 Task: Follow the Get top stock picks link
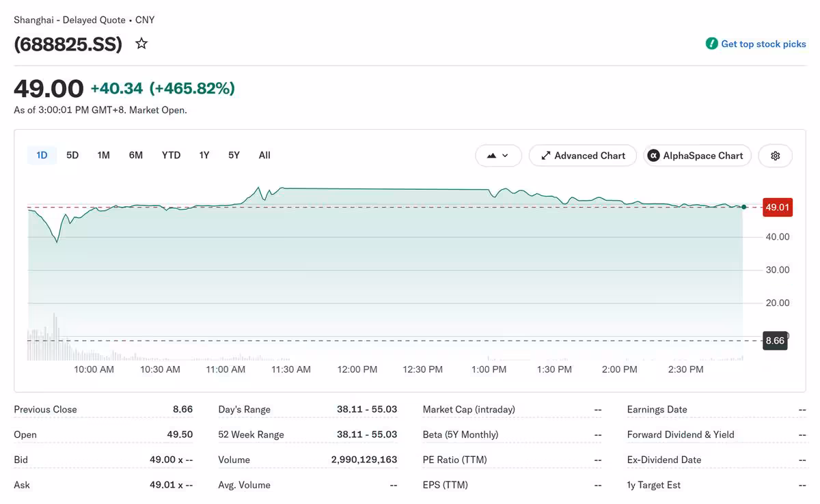point(763,44)
